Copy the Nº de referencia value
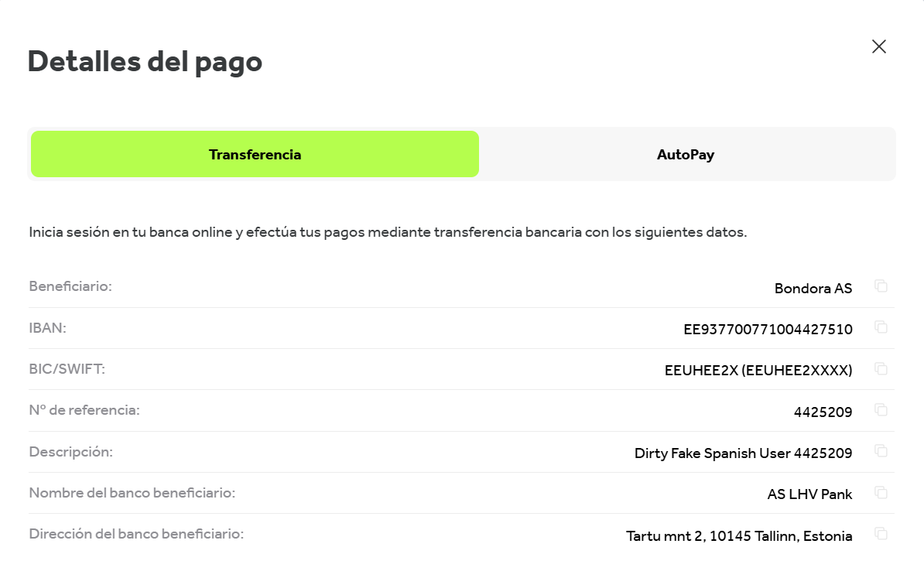 click(x=881, y=410)
